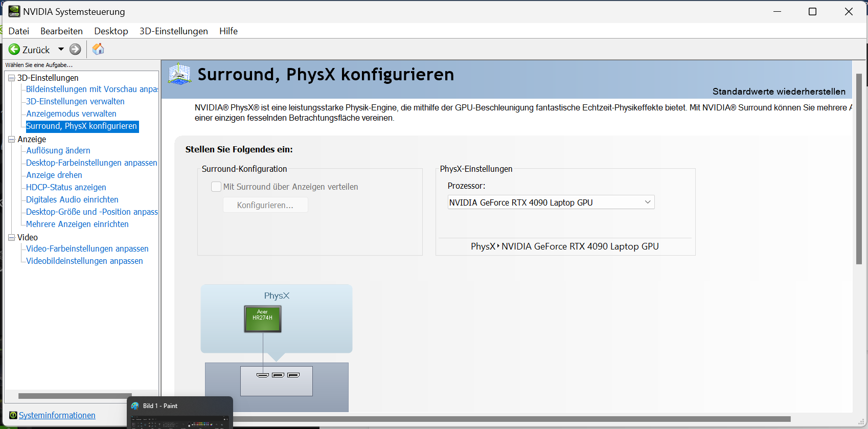Open Mehrere Anzeigen einrichten
The image size is (868, 429).
coord(77,224)
